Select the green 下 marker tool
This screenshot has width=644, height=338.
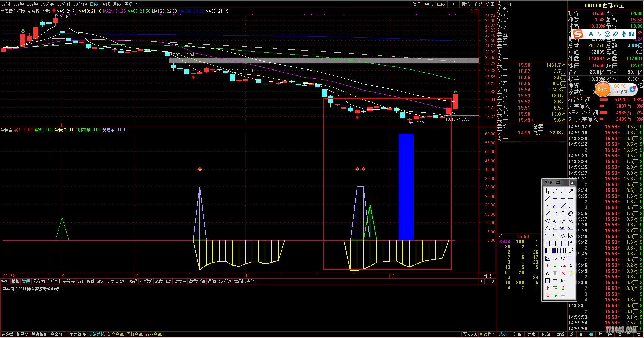coord(555,288)
